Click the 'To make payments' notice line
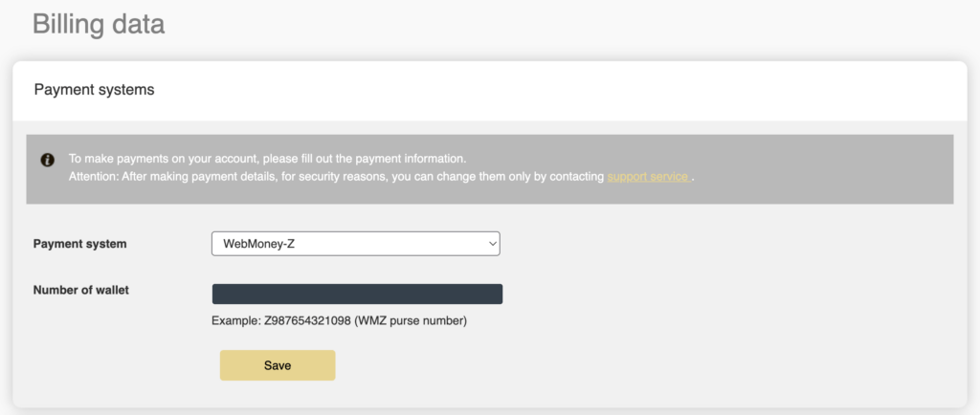The height and width of the screenshot is (415, 980). click(267, 158)
